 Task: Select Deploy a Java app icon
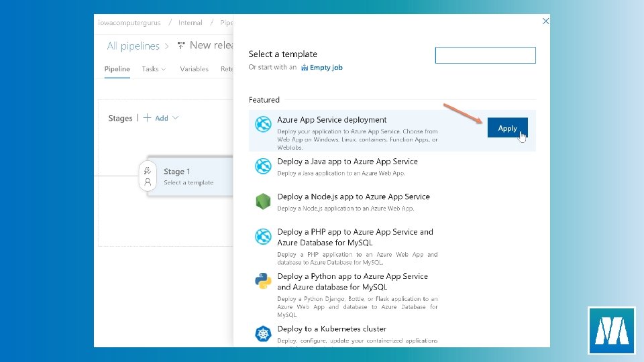click(263, 166)
